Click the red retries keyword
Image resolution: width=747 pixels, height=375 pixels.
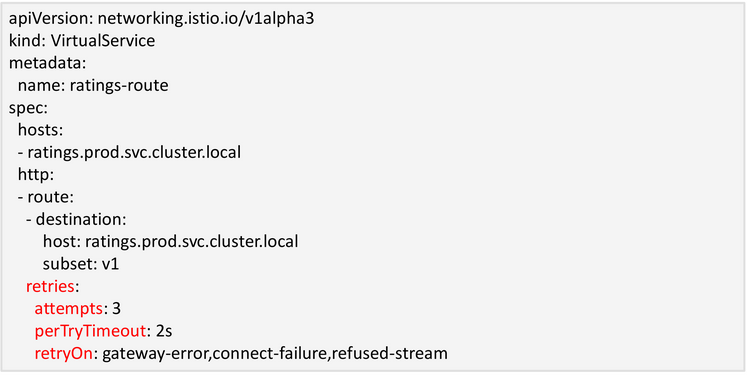tap(50, 286)
